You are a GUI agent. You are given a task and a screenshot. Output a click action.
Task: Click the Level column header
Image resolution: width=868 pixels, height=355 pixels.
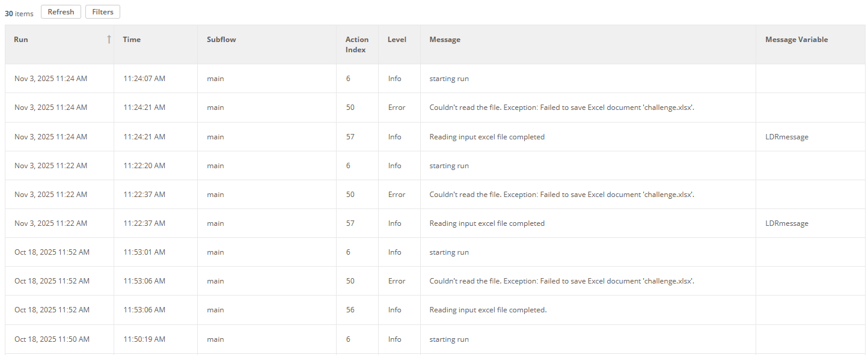click(397, 40)
